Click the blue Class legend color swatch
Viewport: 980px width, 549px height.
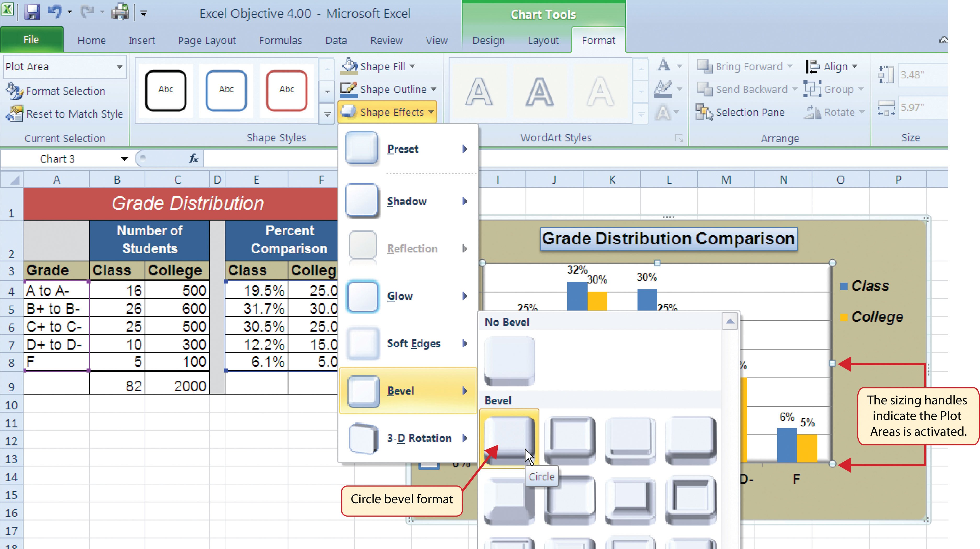tap(843, 286)
